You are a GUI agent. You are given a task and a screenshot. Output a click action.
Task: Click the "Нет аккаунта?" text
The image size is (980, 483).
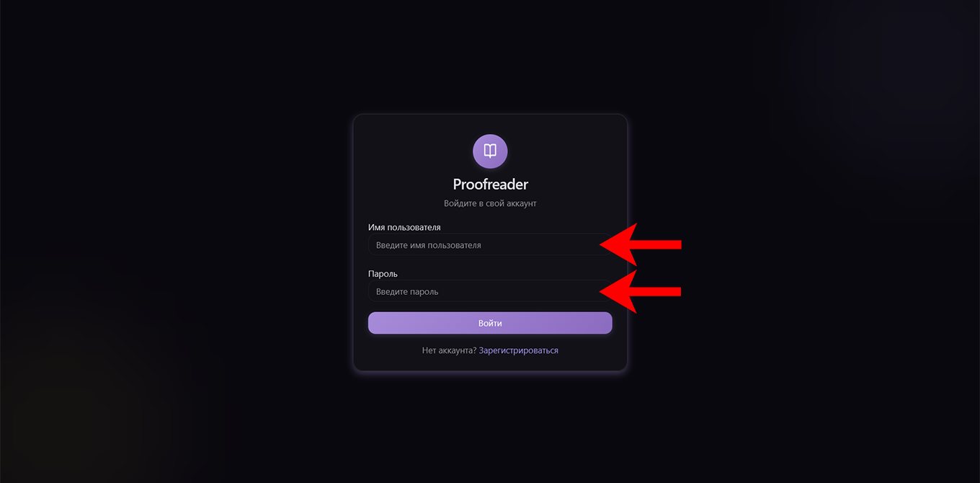[x=449, y=350]
